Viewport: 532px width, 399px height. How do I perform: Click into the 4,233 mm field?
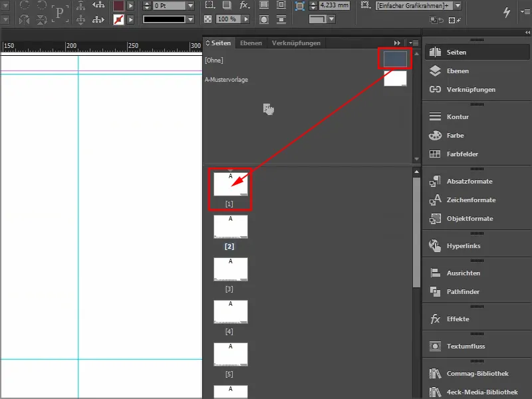tap(334, 5)
